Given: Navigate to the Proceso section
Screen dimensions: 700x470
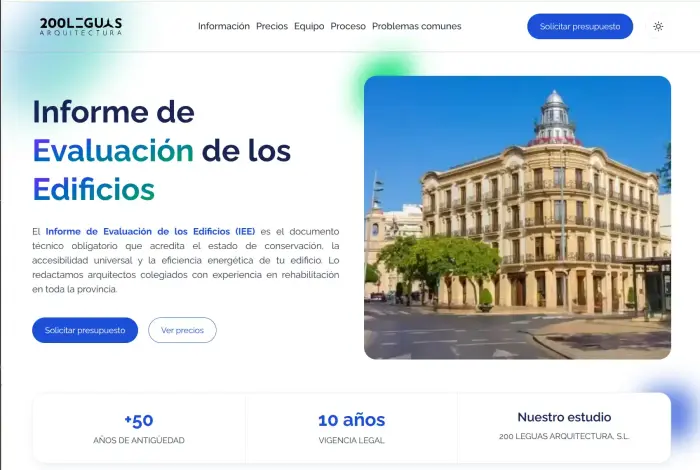Looking at the screenshot, I should pos(348,26).
